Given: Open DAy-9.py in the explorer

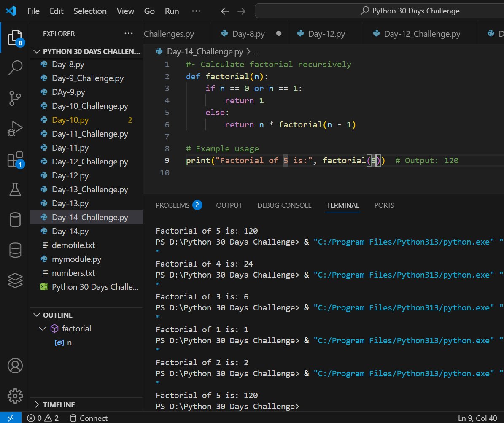Looking at the screenshot, I should (x=87, y=92).
